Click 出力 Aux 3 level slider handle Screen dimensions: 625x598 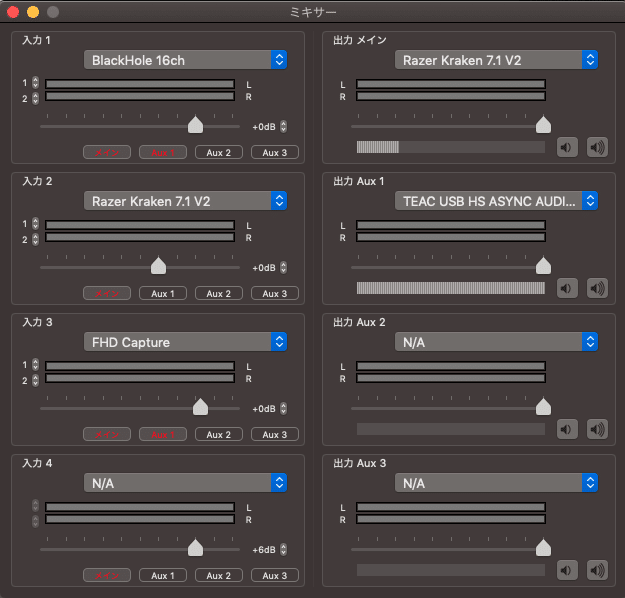(543, 548)
